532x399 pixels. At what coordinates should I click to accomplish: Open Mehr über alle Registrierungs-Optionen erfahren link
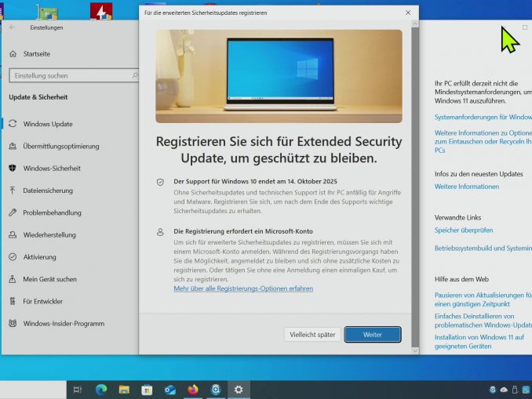pos(243,288)
